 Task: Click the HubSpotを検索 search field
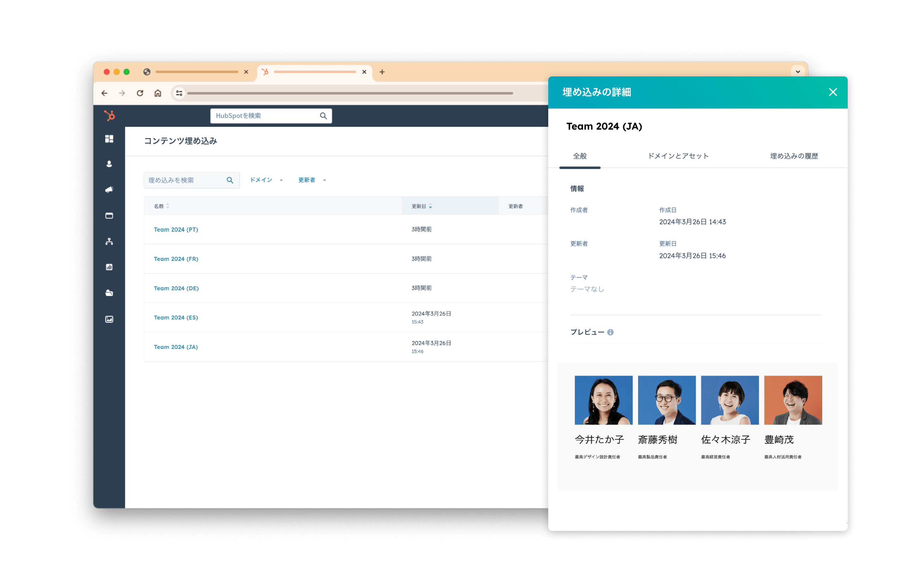(x=271, y=116)
